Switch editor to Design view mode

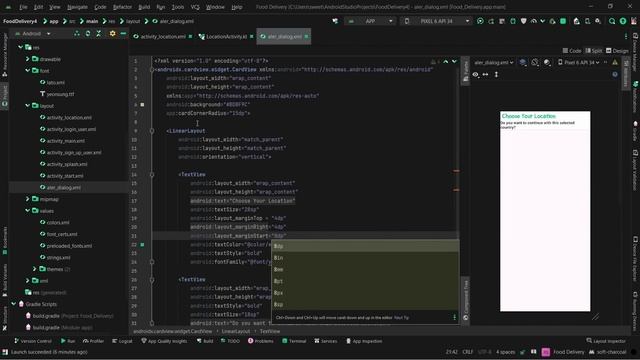(x=617, y=51)
